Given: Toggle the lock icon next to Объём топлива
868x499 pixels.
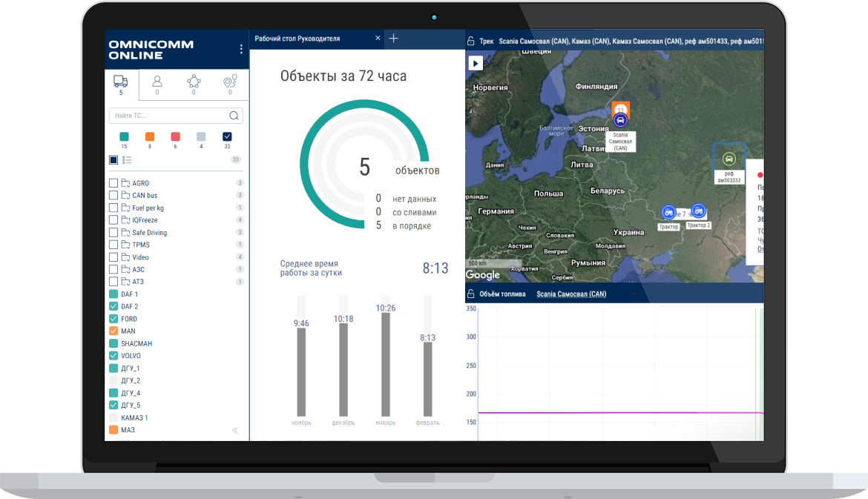Looking at the screenshot, I should coord(470,294).
